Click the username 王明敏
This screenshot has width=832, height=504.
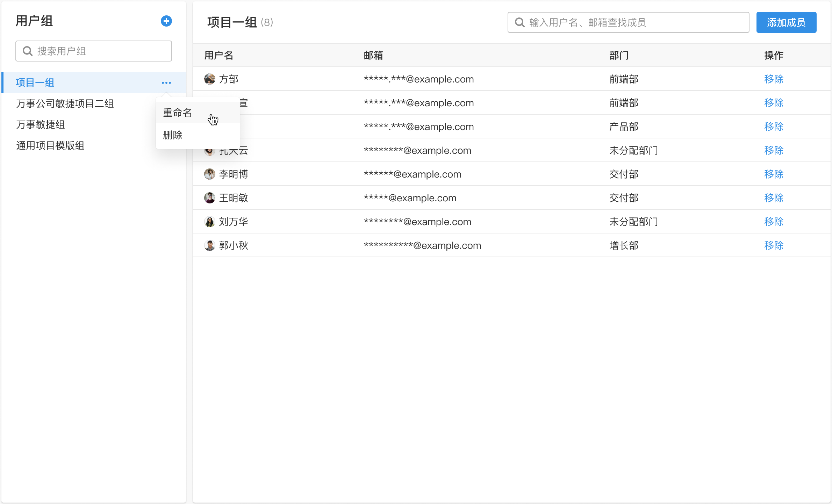[x=234, y=198]
